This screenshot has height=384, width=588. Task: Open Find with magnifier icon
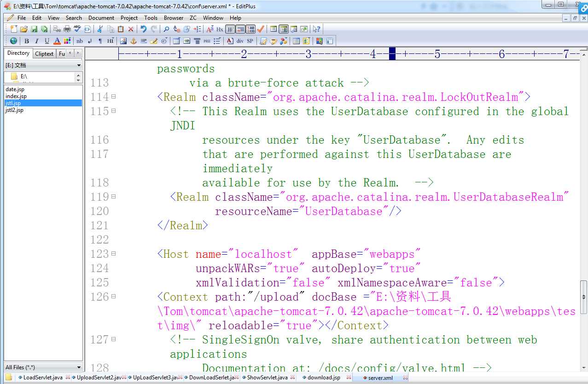pyautogui.click(x=166, y=29)
